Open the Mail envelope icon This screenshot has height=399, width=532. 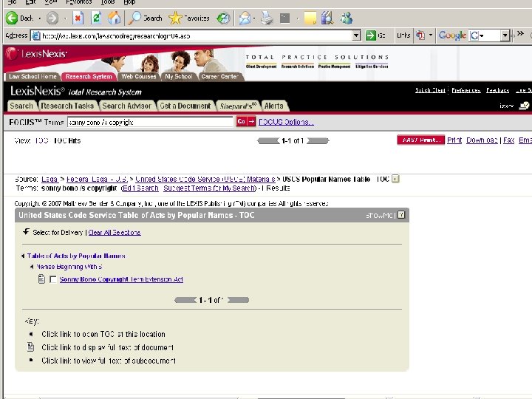245,18
